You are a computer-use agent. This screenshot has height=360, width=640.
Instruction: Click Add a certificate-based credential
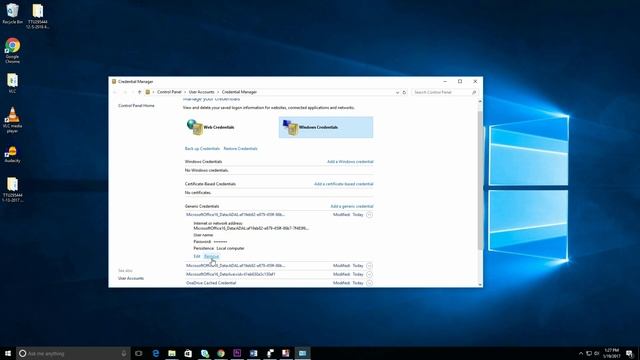pos(344,184)
